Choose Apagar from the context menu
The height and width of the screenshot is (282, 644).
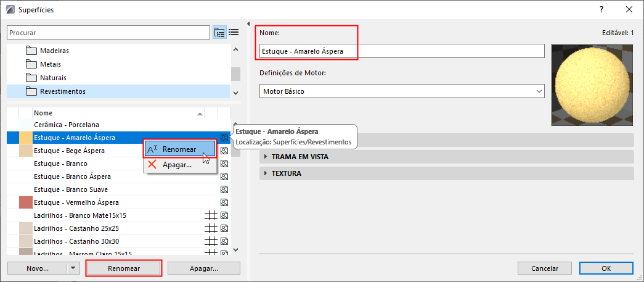177,165
